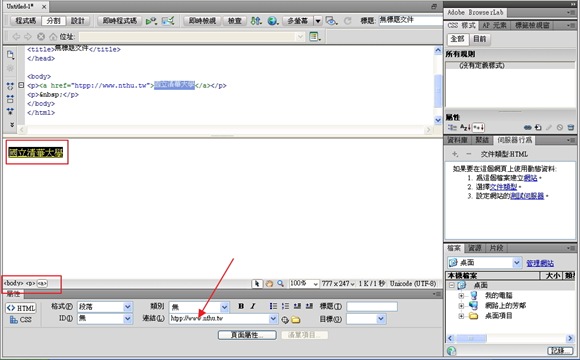Click the 管理網站 (Manage Sites) link

pyautogui.click(x=540, y=263)
